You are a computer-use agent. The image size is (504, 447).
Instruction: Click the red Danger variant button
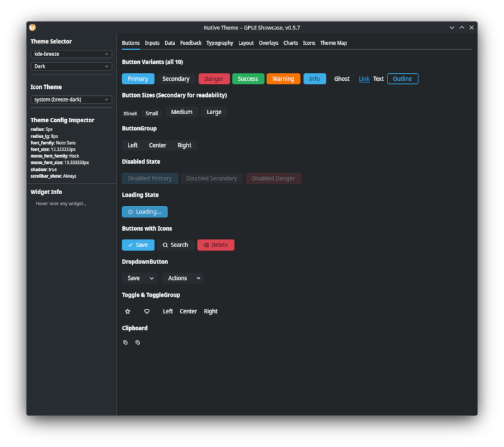[x=214, y=79]
